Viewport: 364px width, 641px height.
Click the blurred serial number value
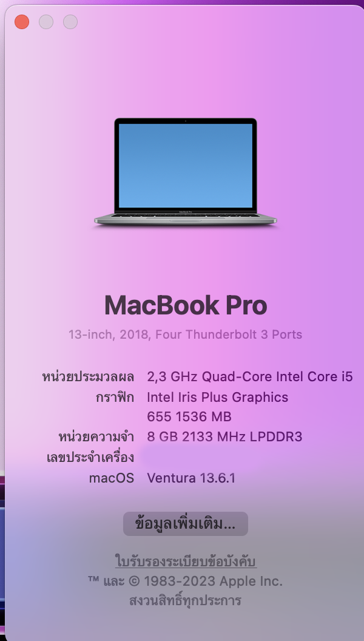200,458
